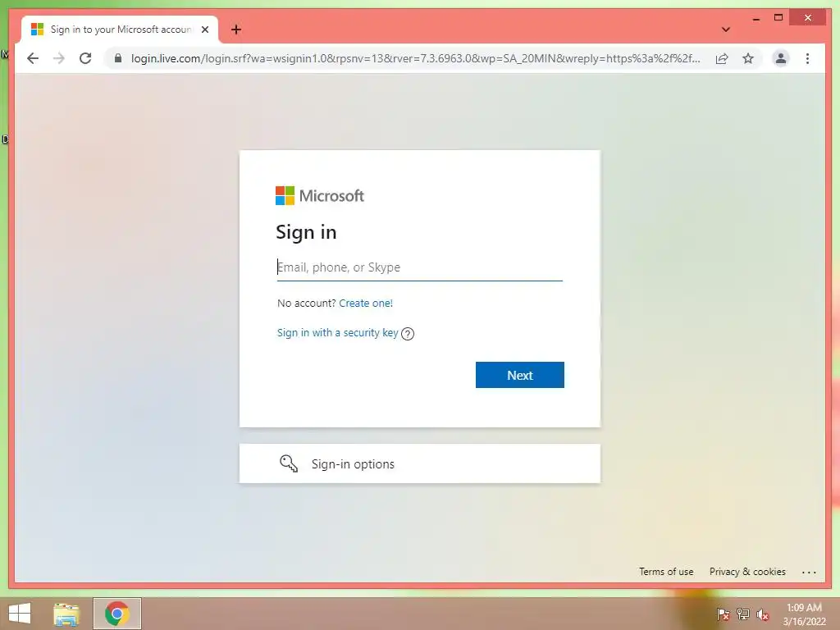Open Terms of use

pyautogui.click(x=666, y=572)
